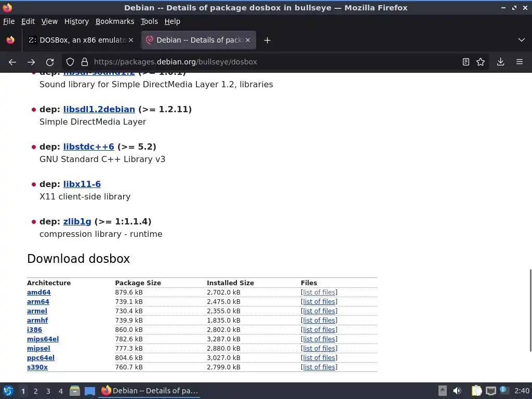Screen dimensions: 532x399
Task: Close the DOSBox emulator tab
Action: 131,40
